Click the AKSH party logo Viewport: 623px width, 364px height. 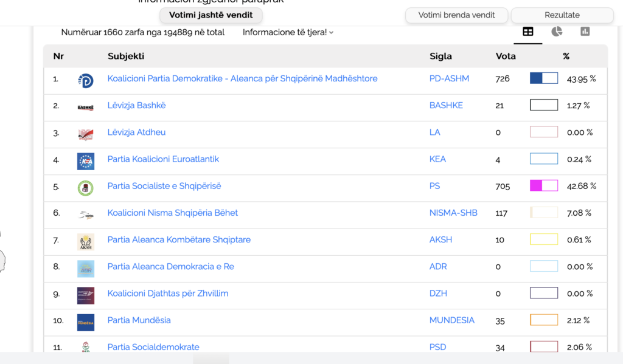86,242
